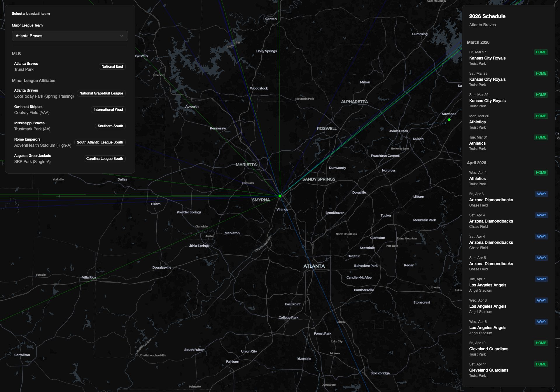The height and width of the screenshot is (392, 560).
Task: Open Tue, Mar 31 Athletics game
Action: 508,143
